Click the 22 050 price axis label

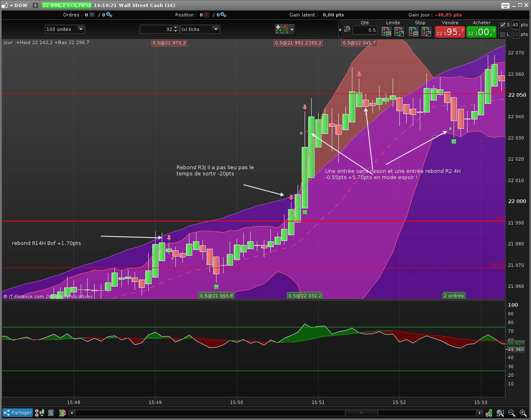pos(517,95)
